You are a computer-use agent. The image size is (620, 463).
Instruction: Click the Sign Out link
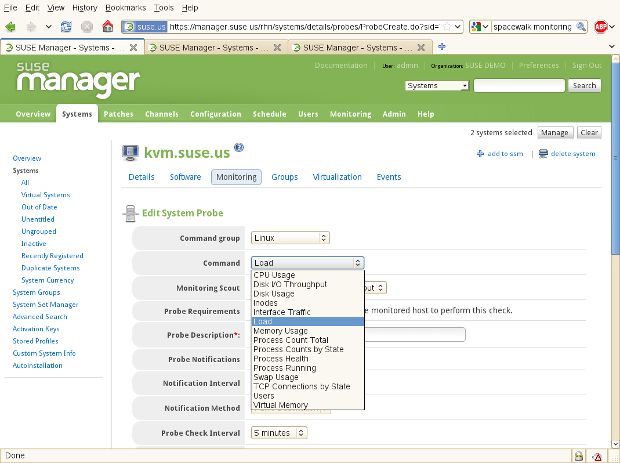pyautogui.click(x=587, y=65)
